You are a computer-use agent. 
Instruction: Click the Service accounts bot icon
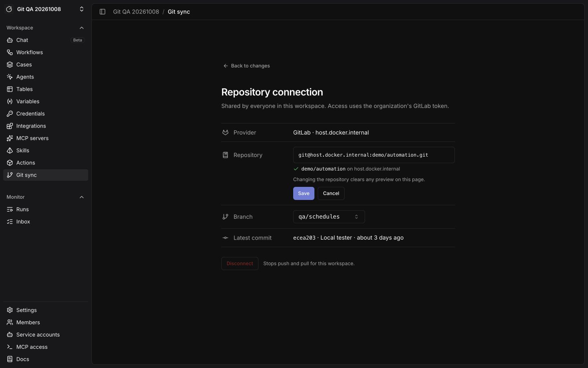click(x=10, y=335)
